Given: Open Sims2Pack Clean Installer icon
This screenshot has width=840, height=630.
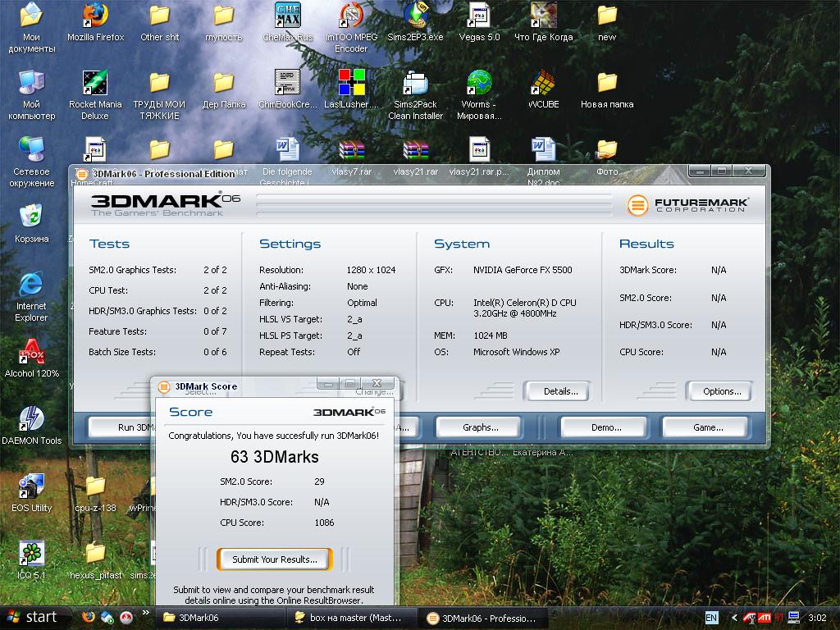Looking at the screenshot, I should pyautogui.click(x=415, y=95).
